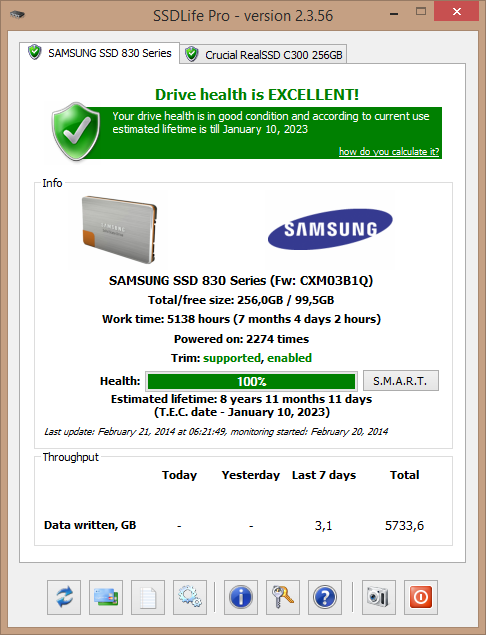The image size is (486, 635).
Task: Click the 100% health progress bar
Action: [x=251, y=381]
